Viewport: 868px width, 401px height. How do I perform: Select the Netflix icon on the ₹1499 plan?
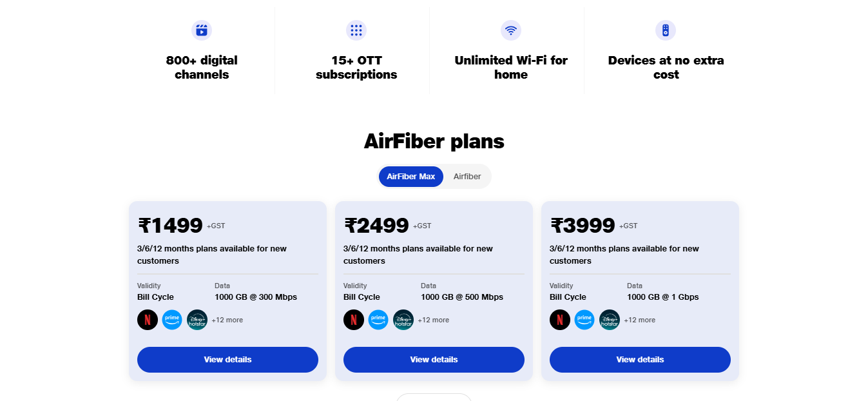click(148, 320)
